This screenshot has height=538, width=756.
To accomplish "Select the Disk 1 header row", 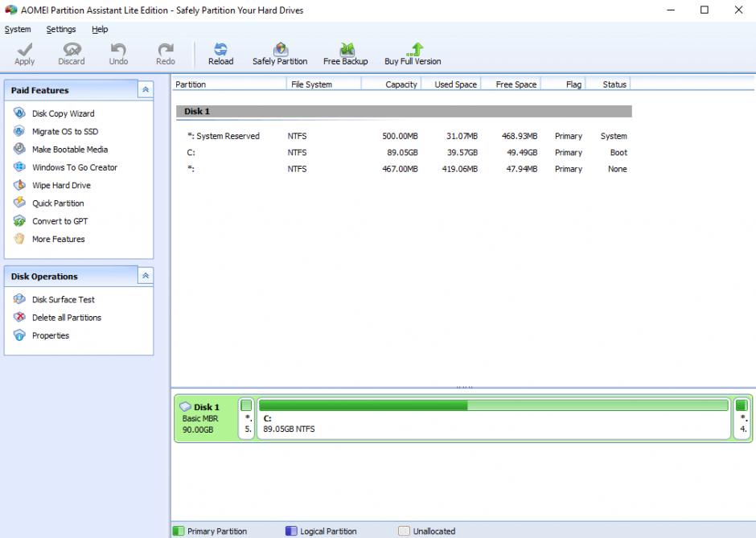I will coord(404,111).
